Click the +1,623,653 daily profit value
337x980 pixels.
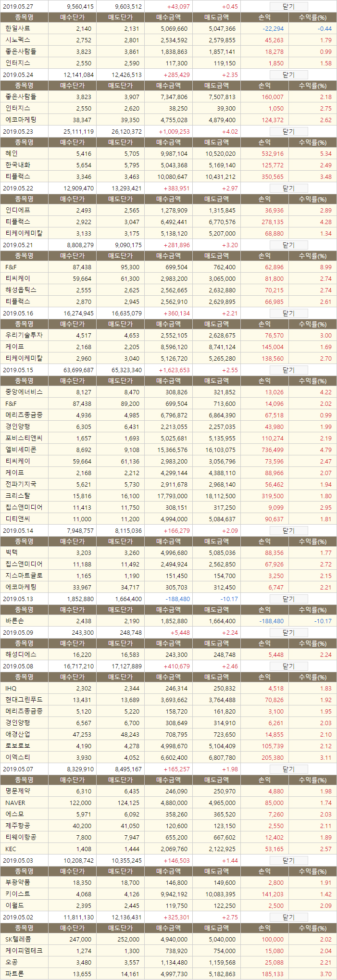(x=174, y=370)
